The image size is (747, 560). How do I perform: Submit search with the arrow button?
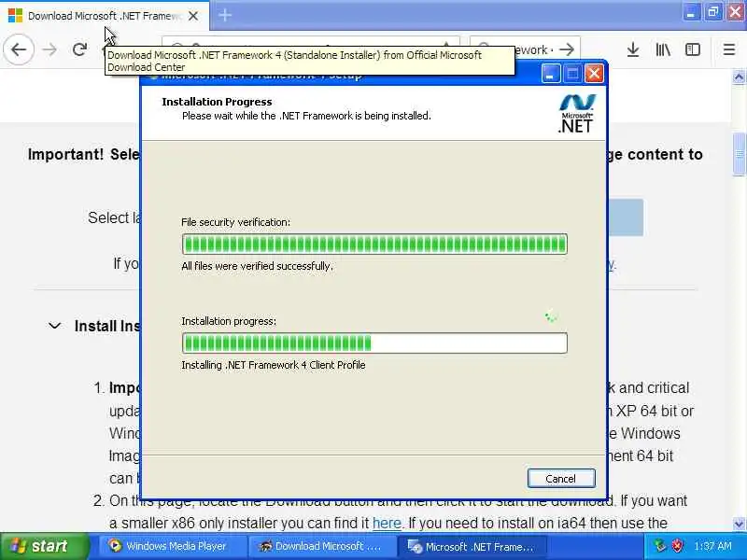(567, 49)
